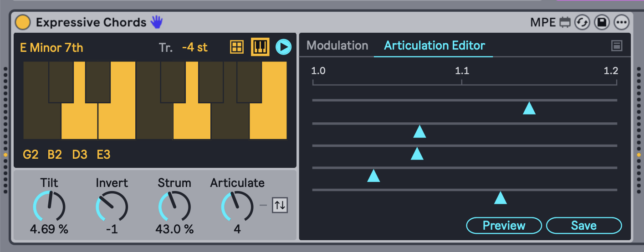This screenshot has width=644, height=252.
Task: Click the top articulation row triangle marker
Action: click(529, 108)
